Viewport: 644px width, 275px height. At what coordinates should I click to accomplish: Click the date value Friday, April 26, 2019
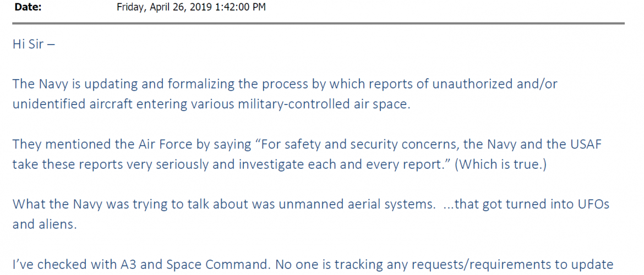(x=166, y=7)
